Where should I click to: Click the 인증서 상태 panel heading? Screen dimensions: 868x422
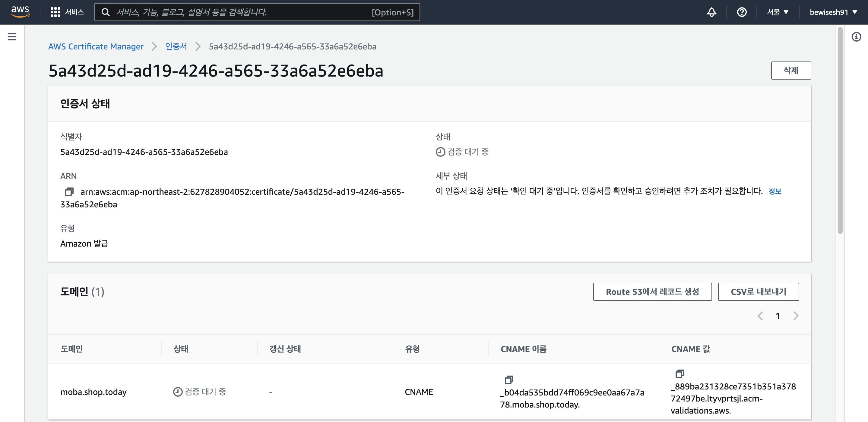point(85,103)
